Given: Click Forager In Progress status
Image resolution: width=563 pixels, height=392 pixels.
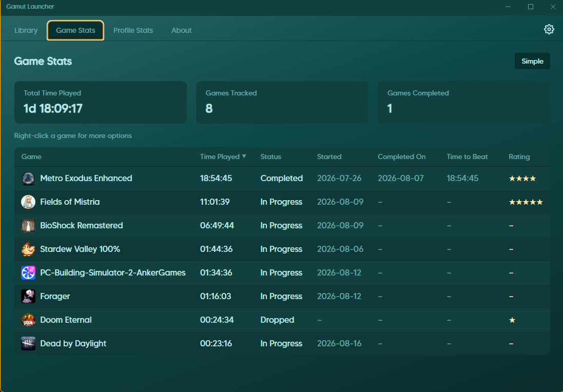Looking at the screenshot, I should point(281,297).
